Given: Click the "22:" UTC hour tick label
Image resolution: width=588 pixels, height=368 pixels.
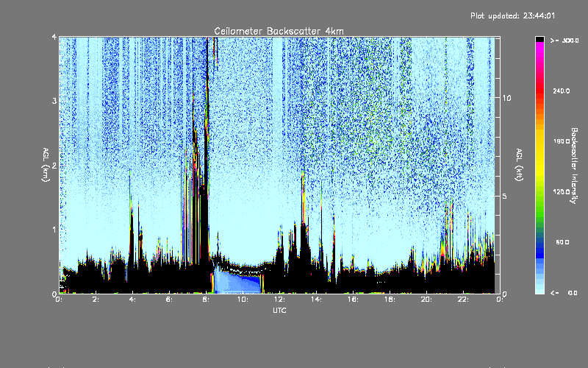Looking at the screenshot, I should (x=464, y=300).
